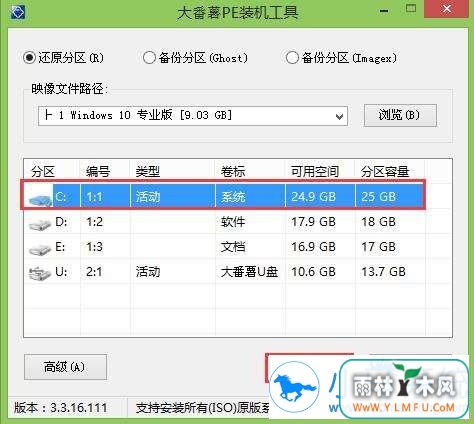Click the D: drive icon
This screenshot has width=474, height=424.
pyautogui.click(x=40, y=224)
